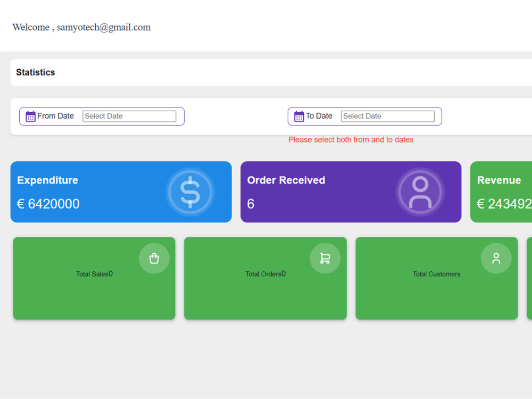Click the From Date calendar icon
The height and width of the screenshot is (399, 532).
click(x=30, y=116)
